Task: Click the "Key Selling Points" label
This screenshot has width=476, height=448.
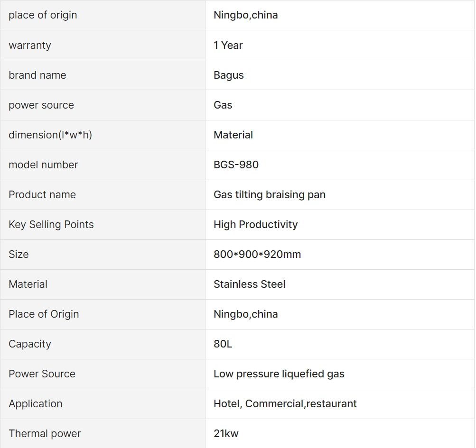Action: point(51,225)
